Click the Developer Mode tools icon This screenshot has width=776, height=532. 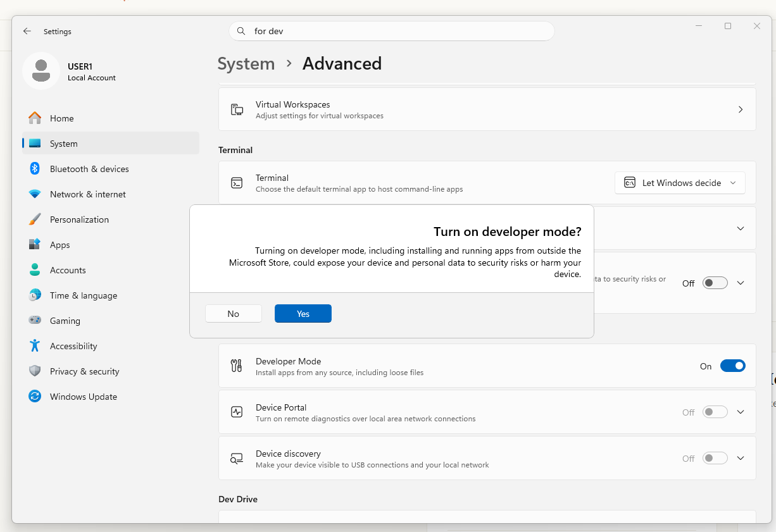tap(237, 366)
